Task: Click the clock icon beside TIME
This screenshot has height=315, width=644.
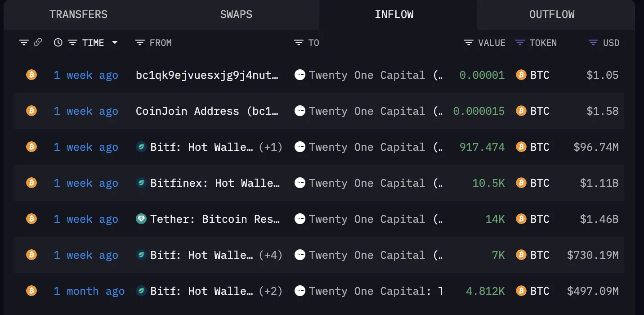Action: pos(58,43)
